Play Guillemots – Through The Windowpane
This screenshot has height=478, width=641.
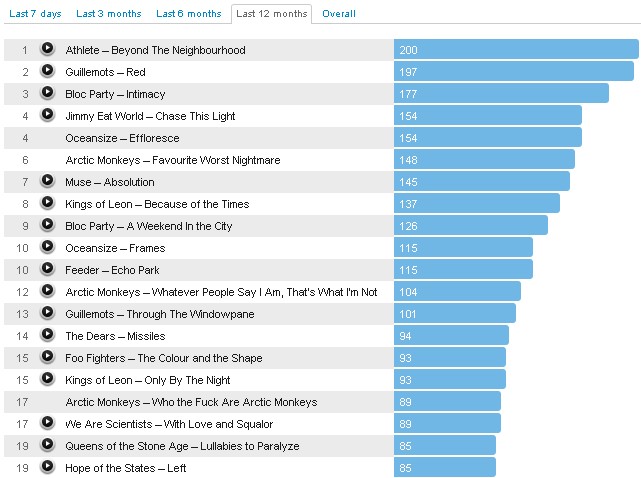point(47,312)
